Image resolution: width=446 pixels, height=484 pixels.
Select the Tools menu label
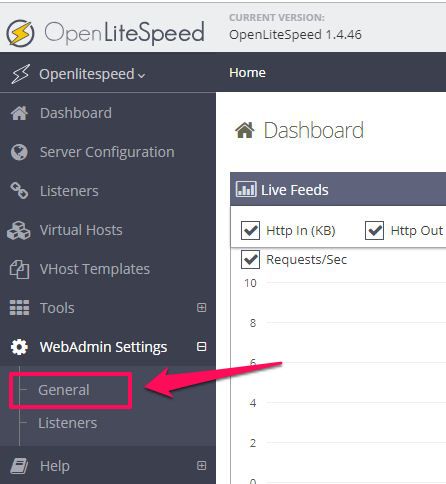57,308
